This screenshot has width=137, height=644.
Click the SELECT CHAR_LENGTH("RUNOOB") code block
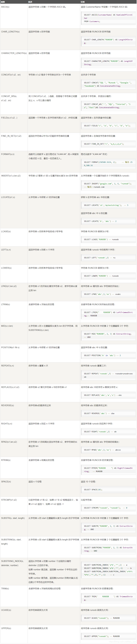pyautogui.click(x=108, y=41)
